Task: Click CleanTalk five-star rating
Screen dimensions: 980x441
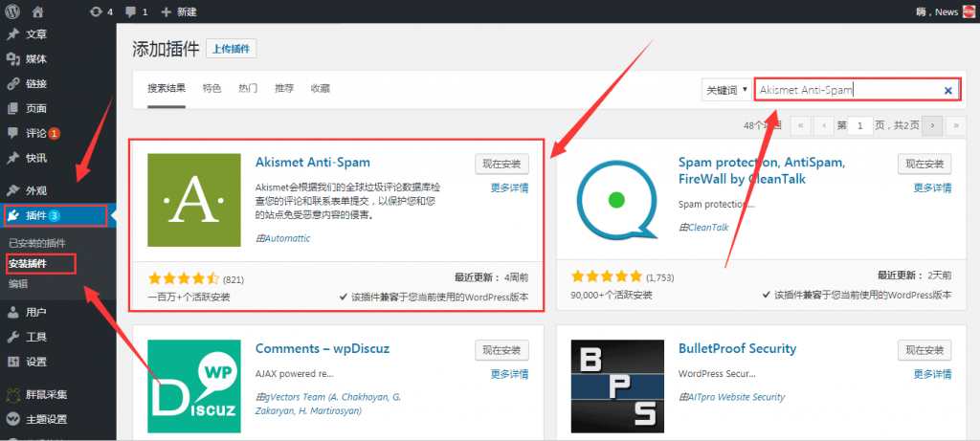Action: pyautogui.click(x=607, y=276)
